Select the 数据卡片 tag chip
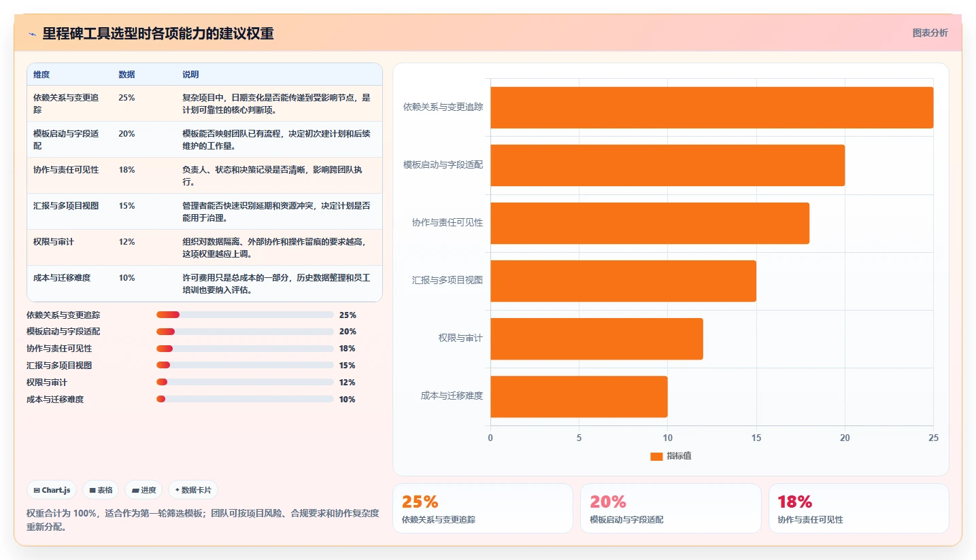Image resolution: width=976 pixels, height=560 pixels. click(193, 490)
